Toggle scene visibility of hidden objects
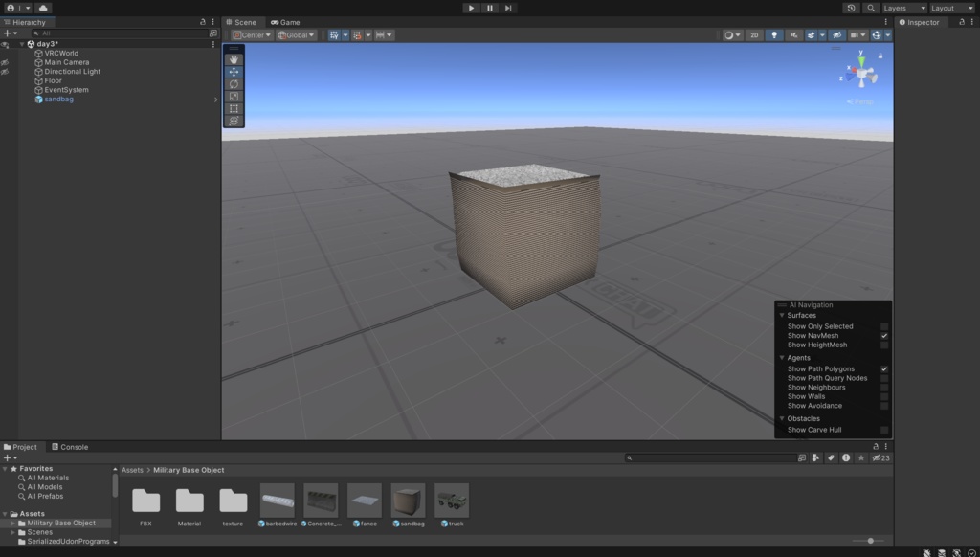This screenshot has width=980, height=557. [x=836, y=35]
